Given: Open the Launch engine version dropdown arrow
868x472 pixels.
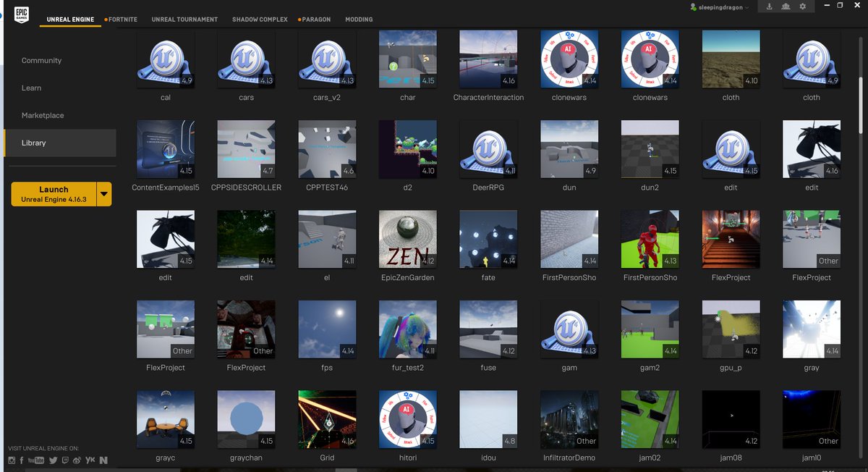Looking at the screenshot, I should (104, 194).
